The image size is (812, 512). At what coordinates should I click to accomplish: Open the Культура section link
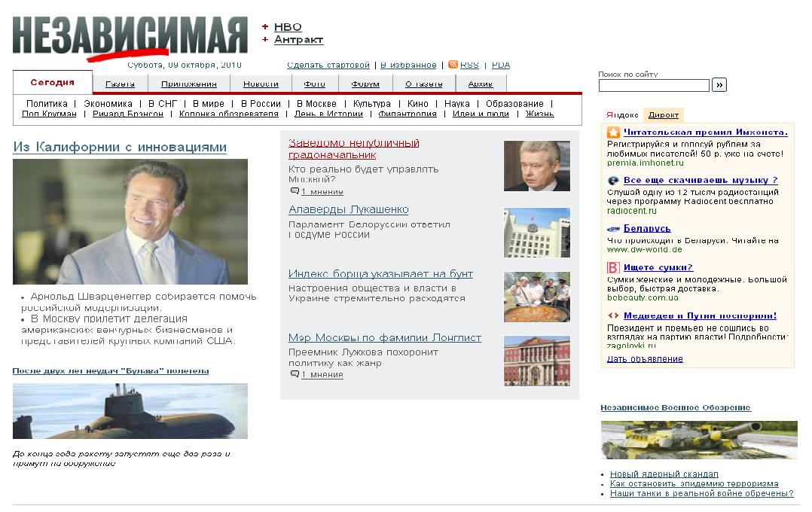click(372, 104)
